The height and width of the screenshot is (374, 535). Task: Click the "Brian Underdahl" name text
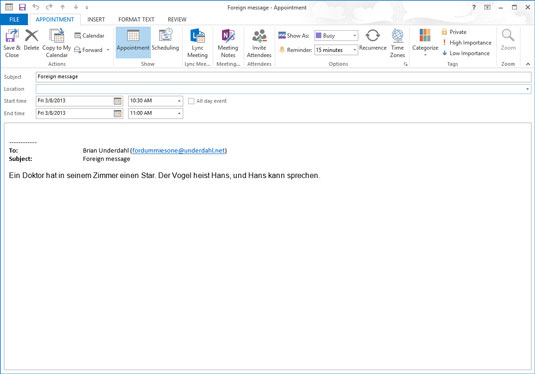(105, 150)
